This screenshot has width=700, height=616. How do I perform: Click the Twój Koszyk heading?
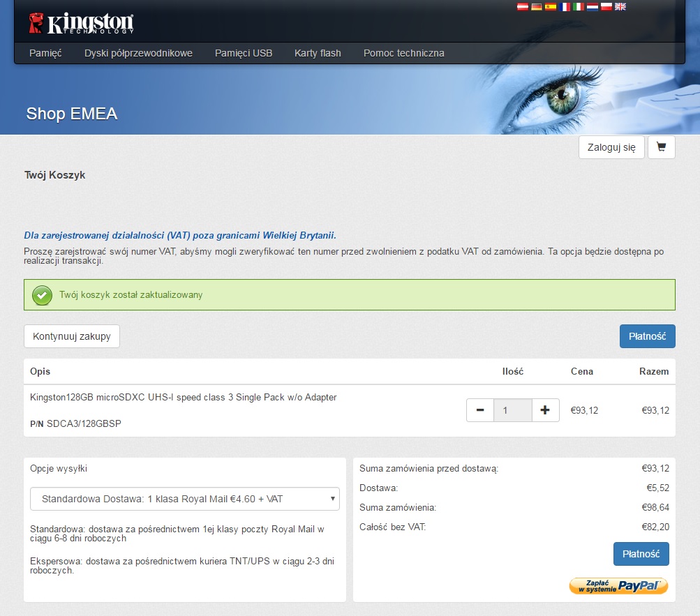click(x=55, y=175)
